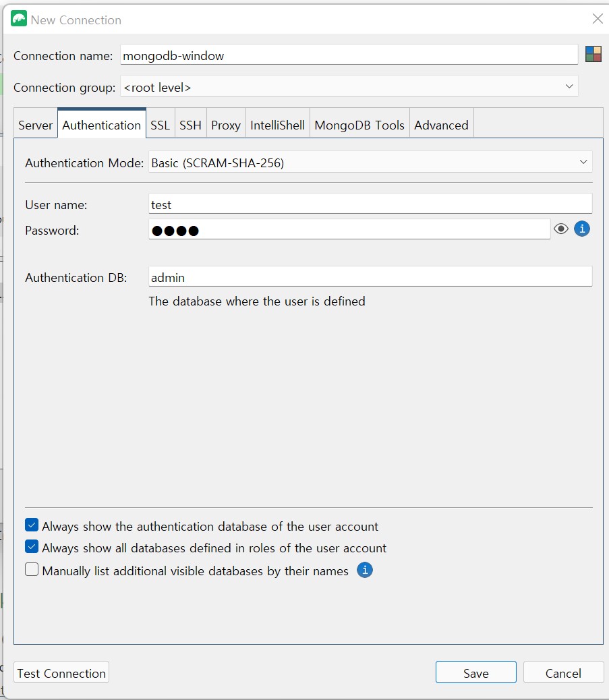The image size is (609, 700).
Task: Click the Connection name input field
Action: (349, 55)
